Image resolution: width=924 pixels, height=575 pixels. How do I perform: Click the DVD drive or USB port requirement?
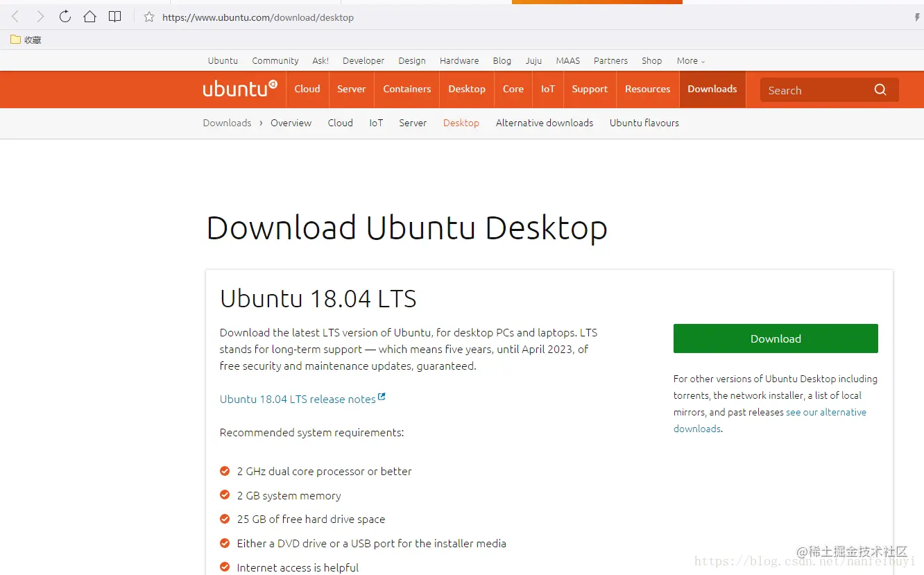(371, 543)
